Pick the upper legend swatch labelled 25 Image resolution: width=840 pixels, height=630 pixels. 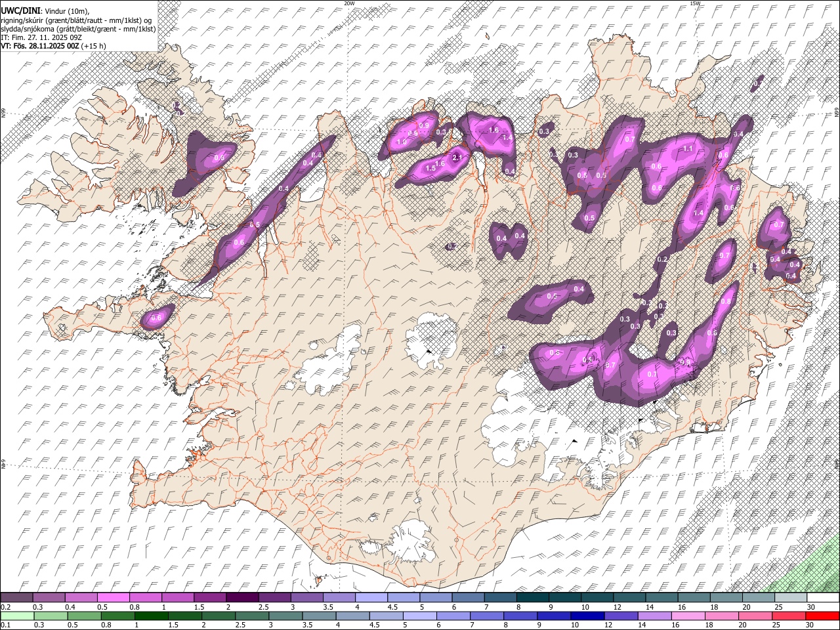(x=791, y=598)
